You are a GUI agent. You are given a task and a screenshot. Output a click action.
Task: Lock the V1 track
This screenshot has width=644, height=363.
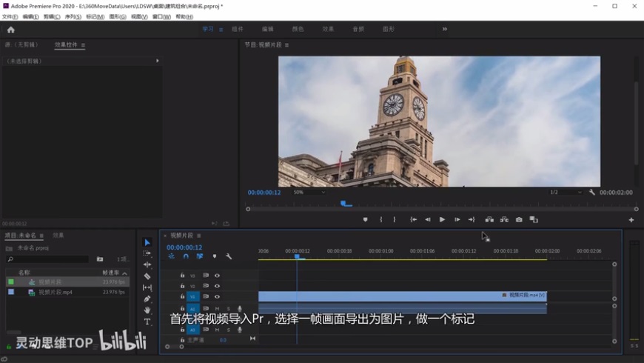(x=182, y=296)
